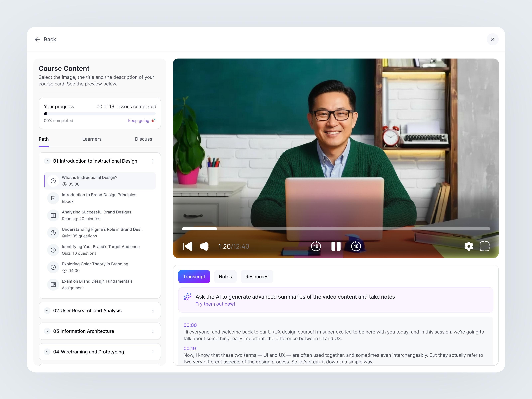This screenshot has width=532, height=399.
Task: Click the Ebook icon for Brand Design Principles
Action: (53, 198)
